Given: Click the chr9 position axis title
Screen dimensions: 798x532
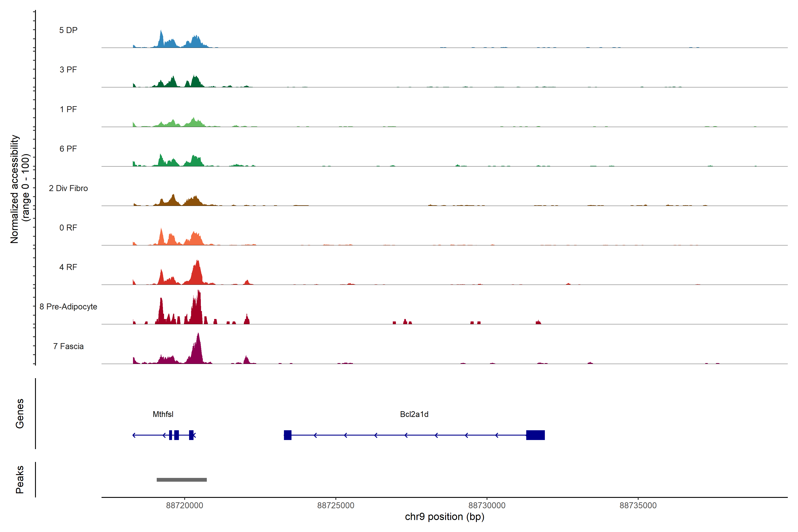Looking at the screenshot, I should pyautogui.click(x=444, y=517).
